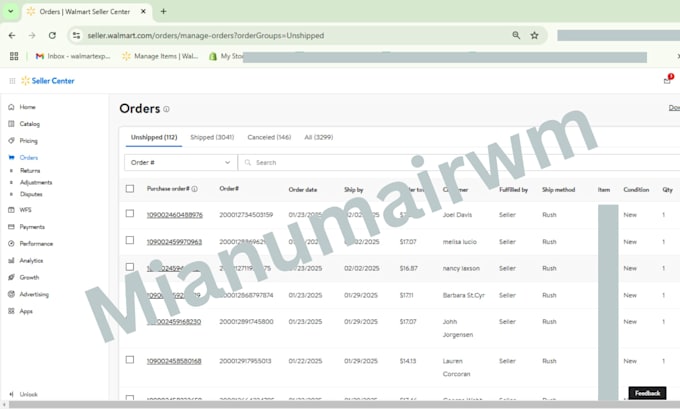680x409 pixels.
Task: Click the Performance sidebar icon
Action: tap(11, 243)
